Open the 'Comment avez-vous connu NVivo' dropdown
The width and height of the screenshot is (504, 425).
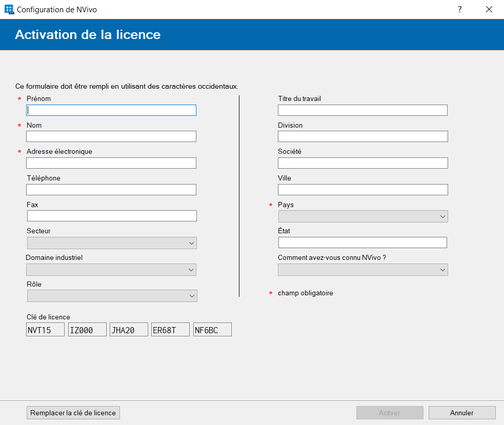(x=363, y=270)
